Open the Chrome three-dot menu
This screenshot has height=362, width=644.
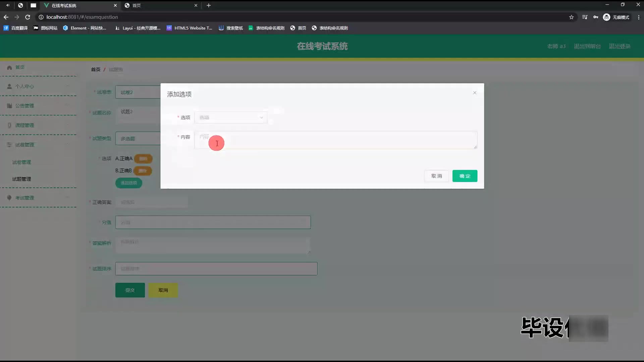(638, 17)
